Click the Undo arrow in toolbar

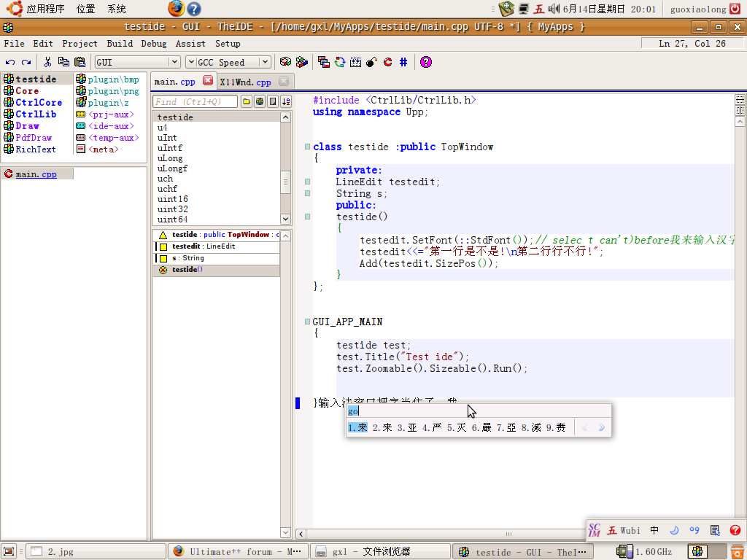10,63
